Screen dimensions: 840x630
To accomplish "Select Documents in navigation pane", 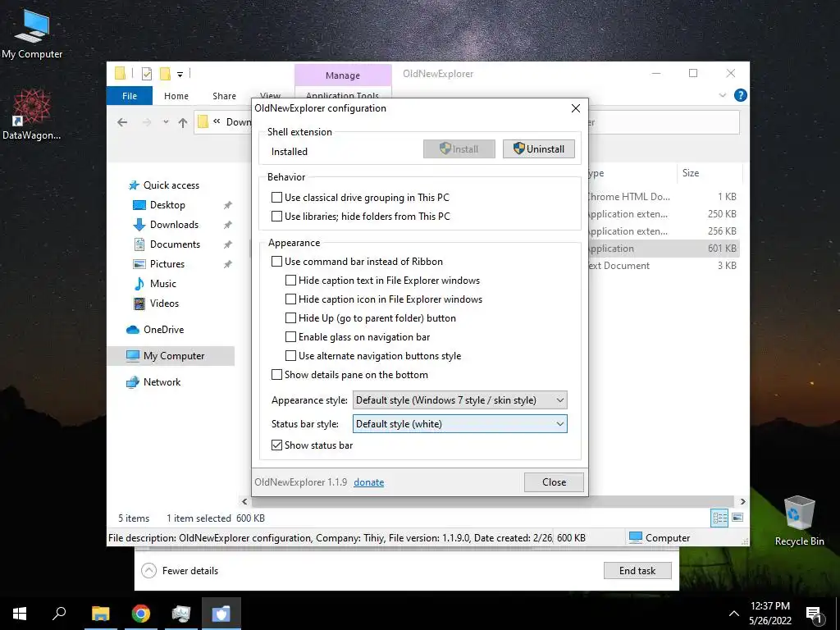I will coord(175,244).
